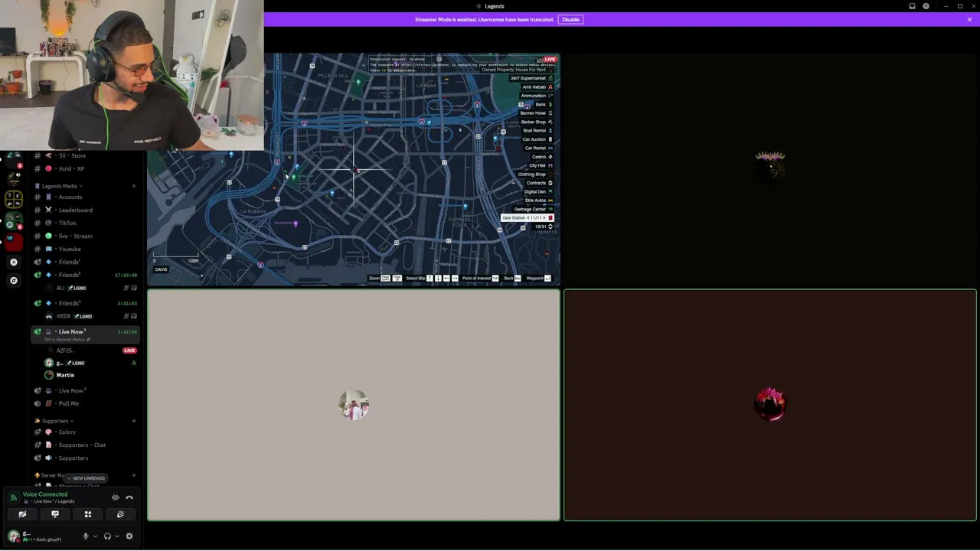Open microphone input options arrow

95,536
